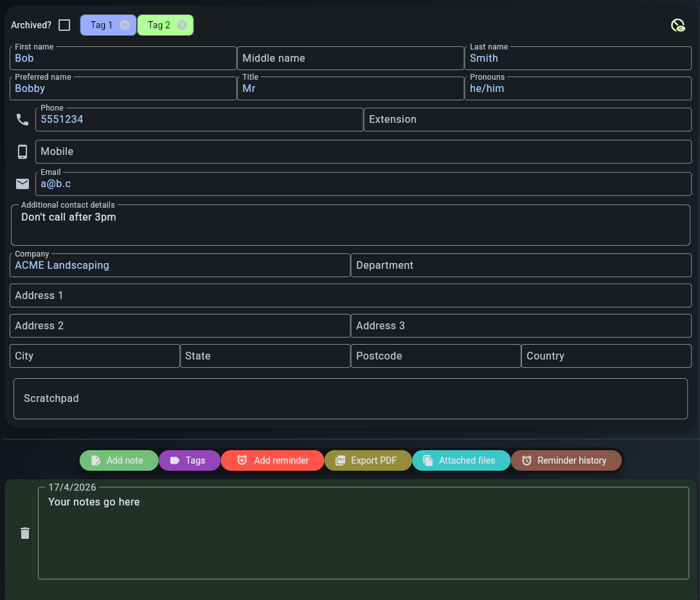Click the red Add reminder button

point(273,460)
